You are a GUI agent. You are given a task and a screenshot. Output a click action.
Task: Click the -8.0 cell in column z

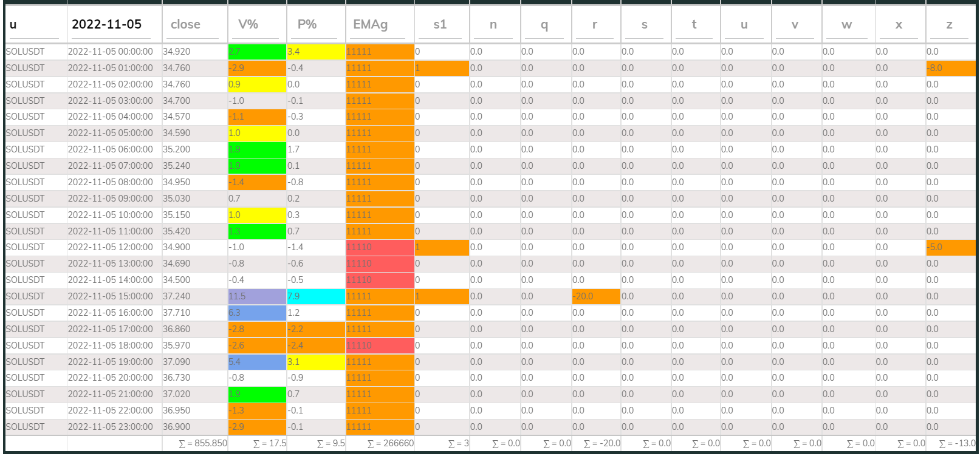point(950,68)
